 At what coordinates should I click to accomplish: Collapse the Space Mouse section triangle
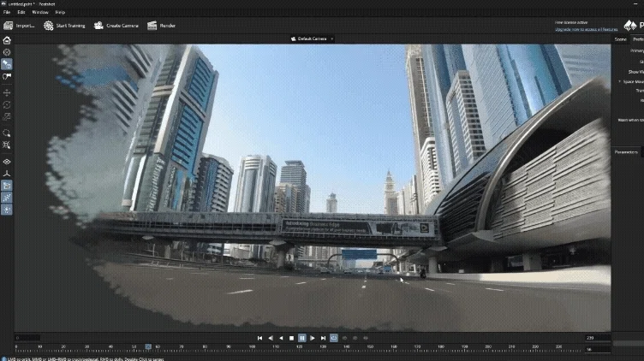coord(620,81)
